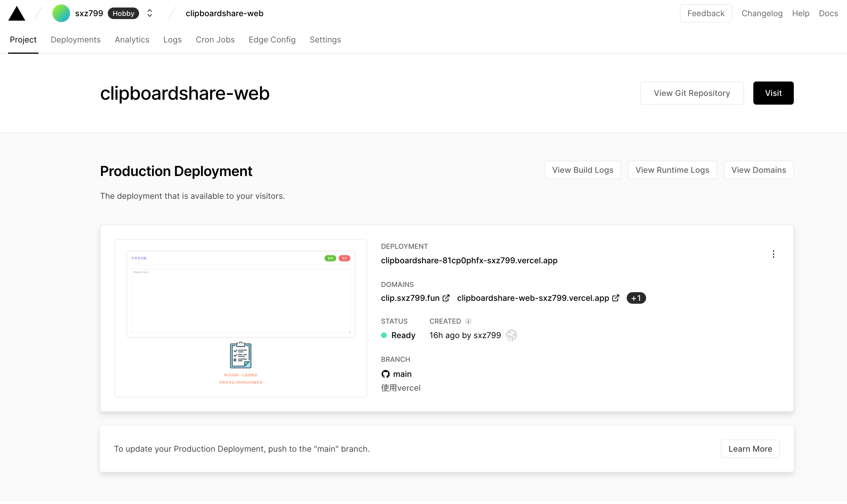Click external link icon beside clipboardshare-web-sxz799.vercel.app
Screen dimensions: 847x504
[616, 298]
